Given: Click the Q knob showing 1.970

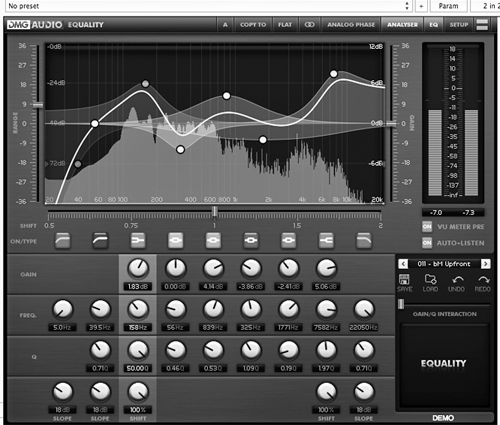Looking at the screenshot, I should coord(326,350).
